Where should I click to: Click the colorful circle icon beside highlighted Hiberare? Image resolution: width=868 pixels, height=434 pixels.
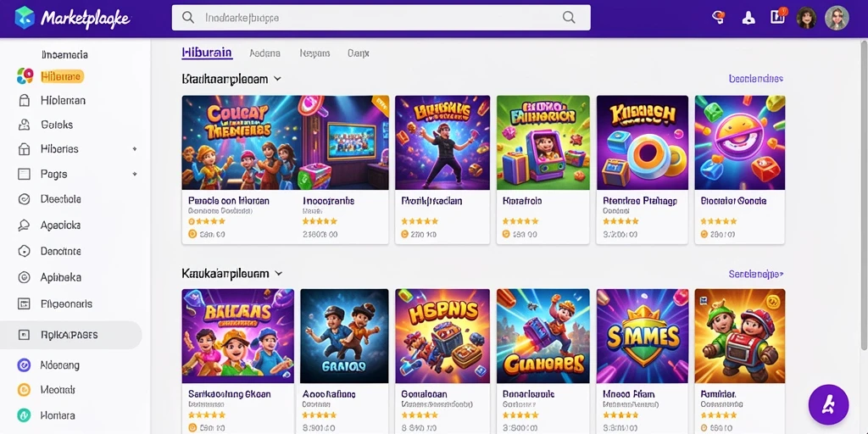coord(25,75)
